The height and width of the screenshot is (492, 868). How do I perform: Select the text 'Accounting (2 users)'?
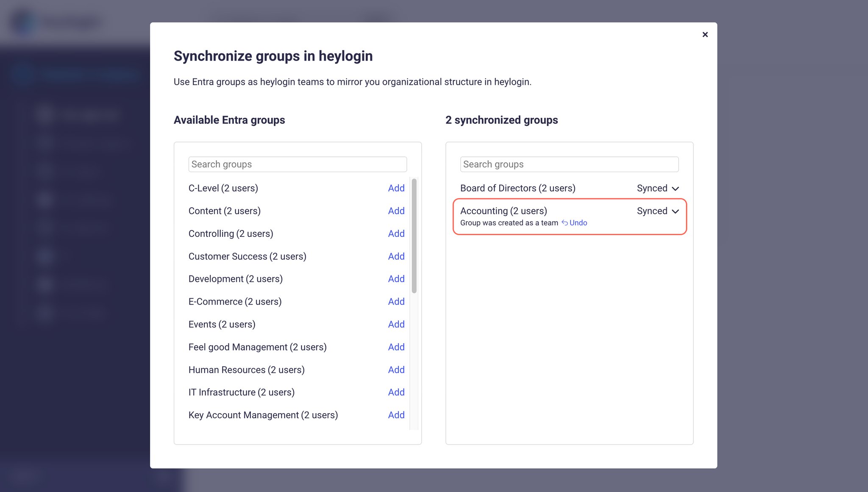click(504, 211)
